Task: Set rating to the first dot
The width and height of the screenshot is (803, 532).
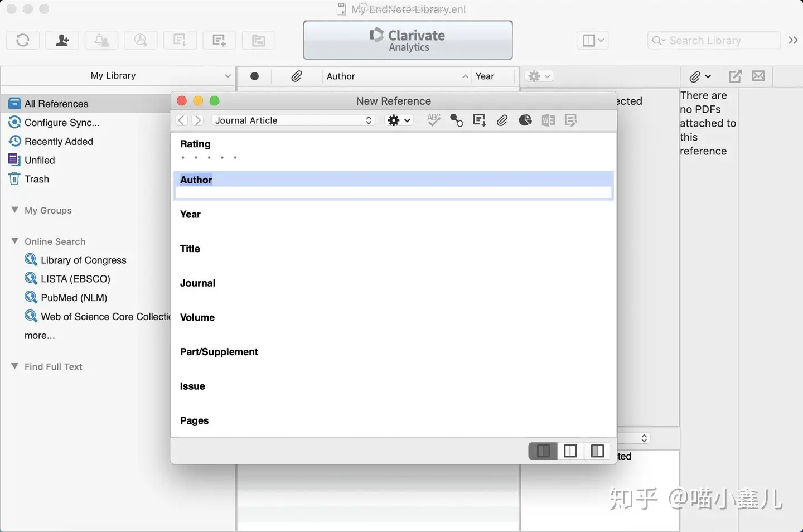Action: pos(183,158)
